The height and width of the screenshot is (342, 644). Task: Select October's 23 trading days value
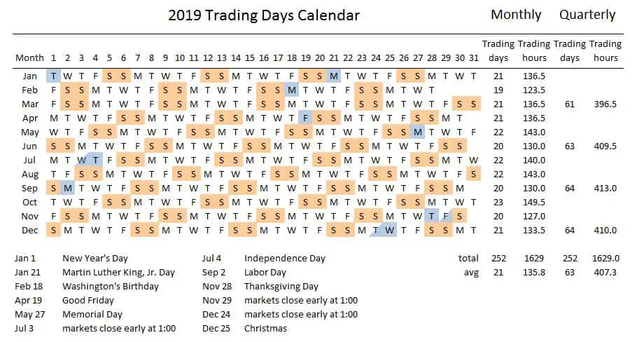498,203
